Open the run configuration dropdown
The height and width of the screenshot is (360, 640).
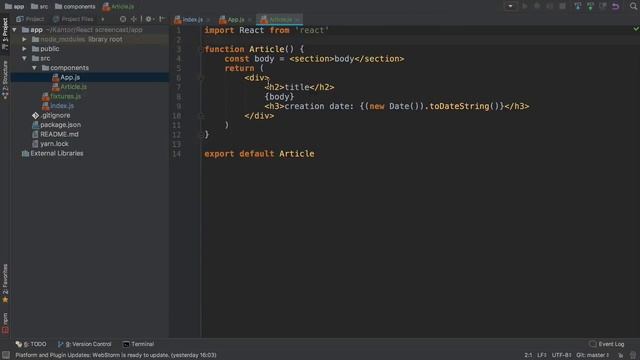point(510,6)
